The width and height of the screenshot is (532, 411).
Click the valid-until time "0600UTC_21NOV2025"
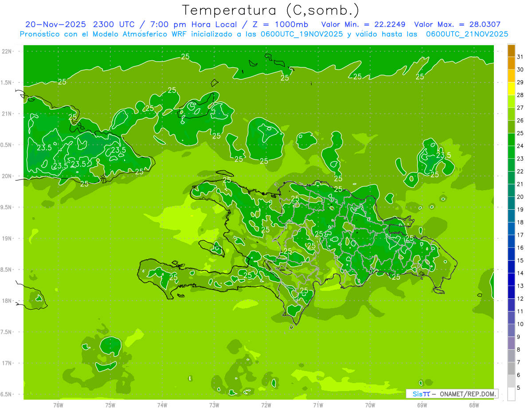pyautogui.click(x=467, y=34)
